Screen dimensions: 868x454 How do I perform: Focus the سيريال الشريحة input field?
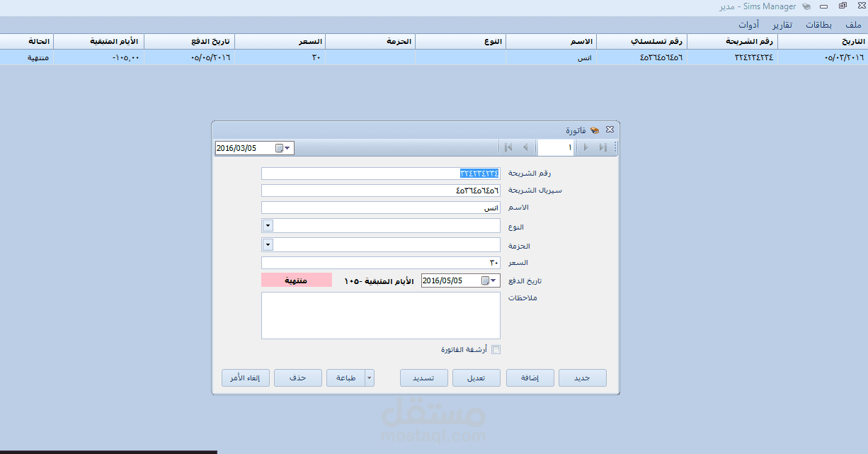click(381, 191)
